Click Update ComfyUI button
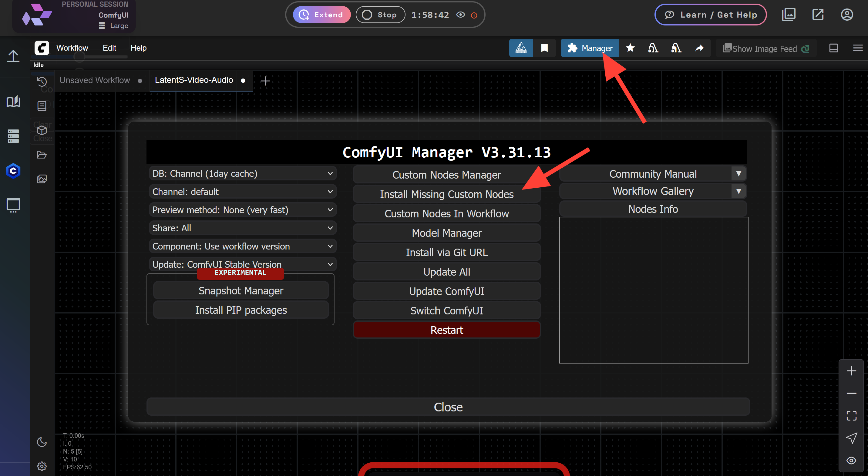 pyautogui.click(x=446, y=291)
